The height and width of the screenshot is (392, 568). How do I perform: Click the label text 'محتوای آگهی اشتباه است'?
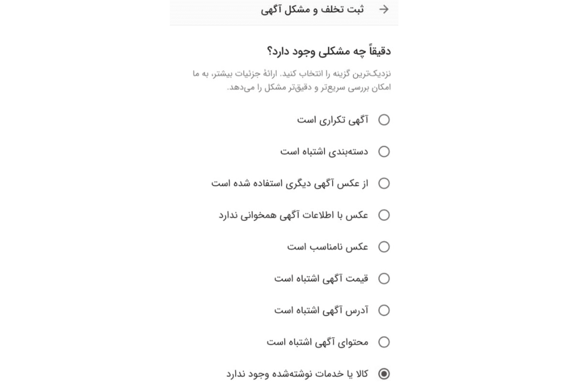click(317, 342)
